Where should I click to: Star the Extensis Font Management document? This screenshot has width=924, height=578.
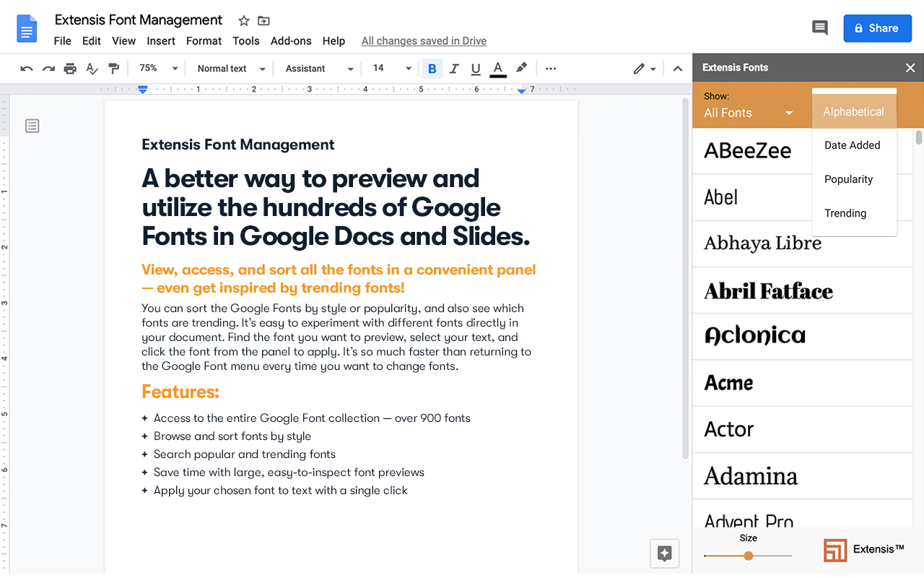pos(244,21)
